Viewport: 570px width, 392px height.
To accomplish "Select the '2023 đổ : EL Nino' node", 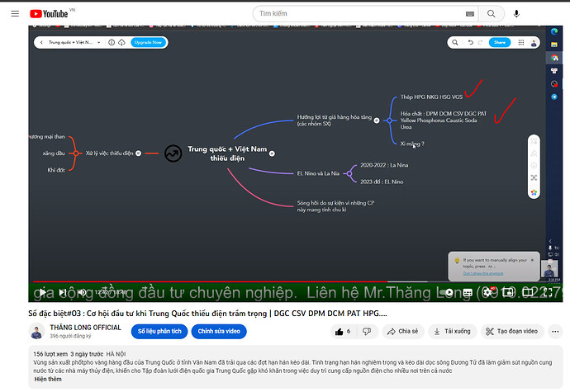I will pyautogui.click(x=382, y=182).
